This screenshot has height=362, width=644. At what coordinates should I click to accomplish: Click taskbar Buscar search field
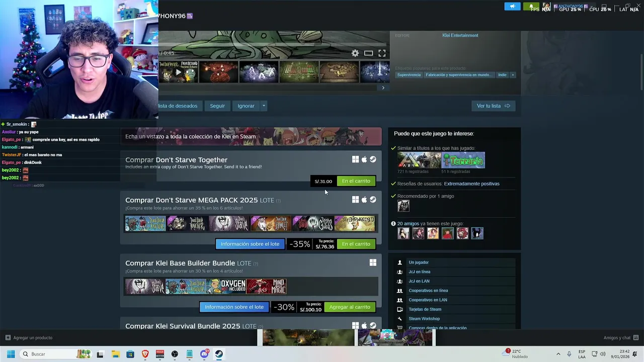pos(56,354)
